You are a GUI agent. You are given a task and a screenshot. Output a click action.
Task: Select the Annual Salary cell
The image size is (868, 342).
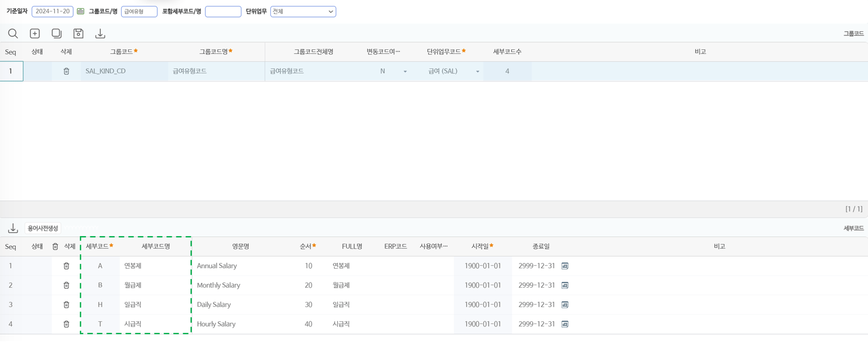click(241, 266)
